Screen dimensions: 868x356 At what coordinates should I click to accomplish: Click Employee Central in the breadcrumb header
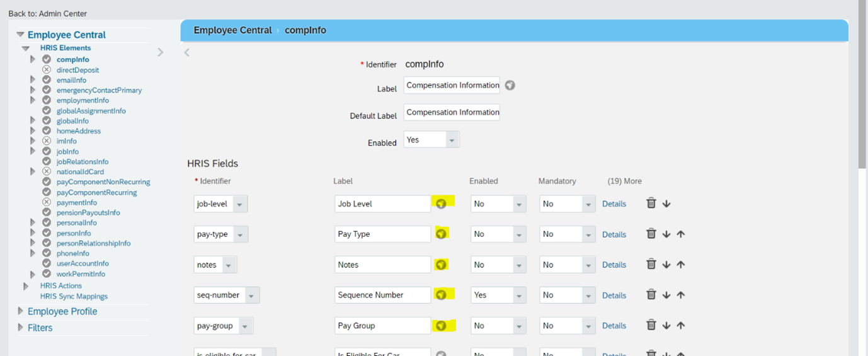click(232, 30)
